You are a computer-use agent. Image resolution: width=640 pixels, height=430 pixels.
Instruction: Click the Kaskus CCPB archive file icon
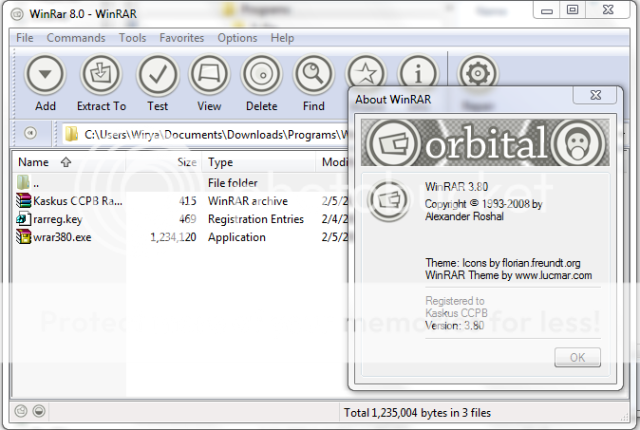(x=24, y=200)
